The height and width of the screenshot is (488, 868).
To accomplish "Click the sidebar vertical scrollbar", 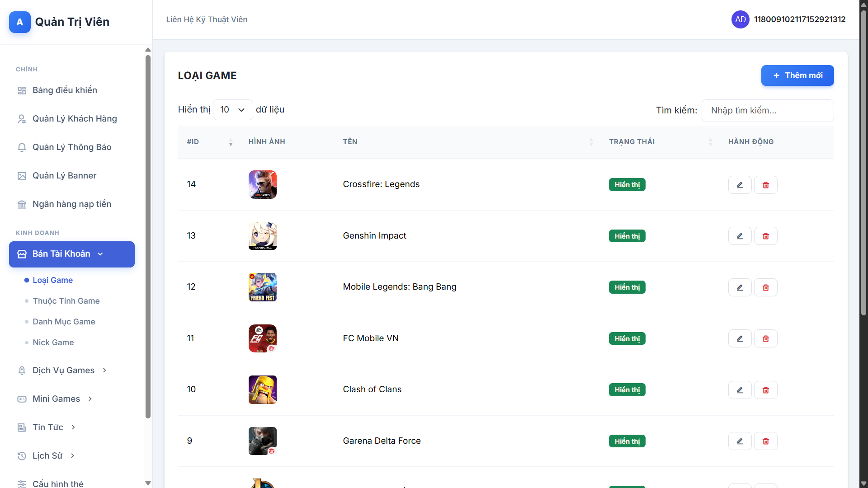I will (x=148, y=235).
